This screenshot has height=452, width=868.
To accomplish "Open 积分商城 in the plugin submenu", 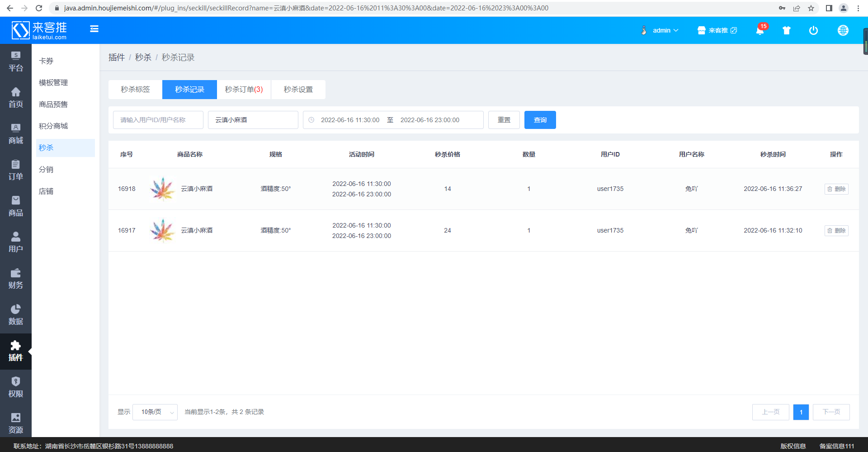I will click(x=66, y=126).
